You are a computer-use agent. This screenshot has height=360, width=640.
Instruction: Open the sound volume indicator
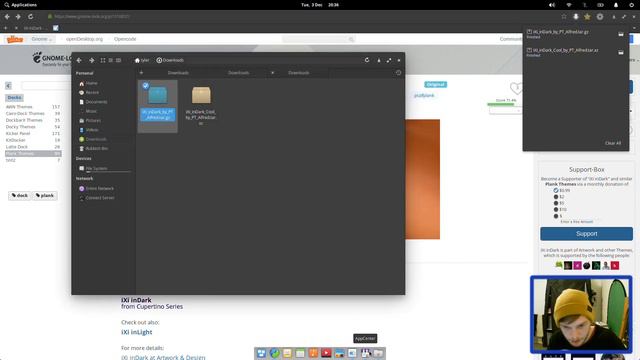click(x=552, y=5)
